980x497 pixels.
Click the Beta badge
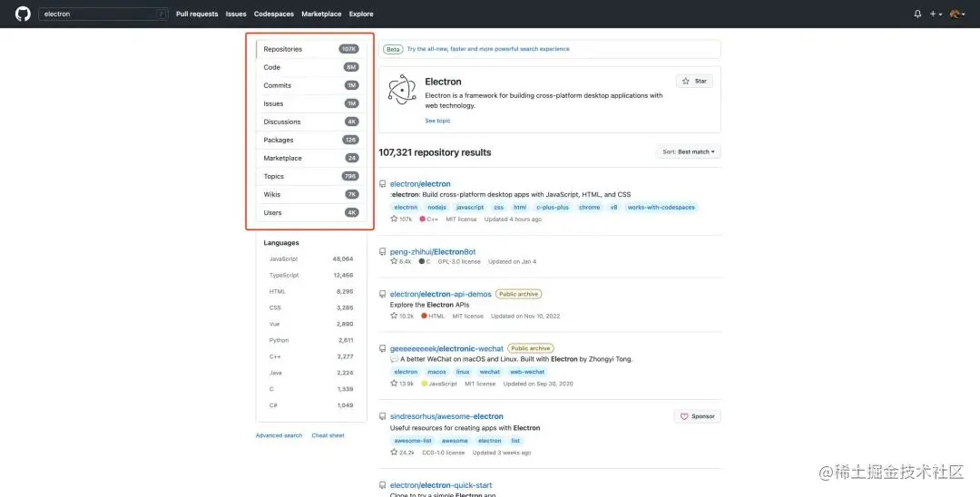click(x=393, y=49)
